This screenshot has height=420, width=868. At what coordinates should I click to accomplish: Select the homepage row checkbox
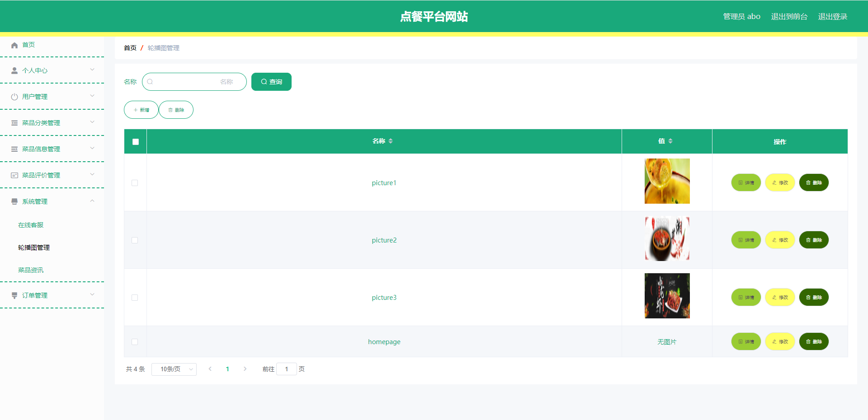click(x=135, y=342)
